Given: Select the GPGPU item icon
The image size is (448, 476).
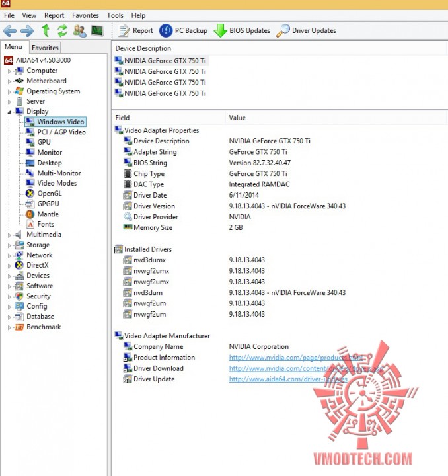Looking at the screenshot, I should [x=30, y=204].
